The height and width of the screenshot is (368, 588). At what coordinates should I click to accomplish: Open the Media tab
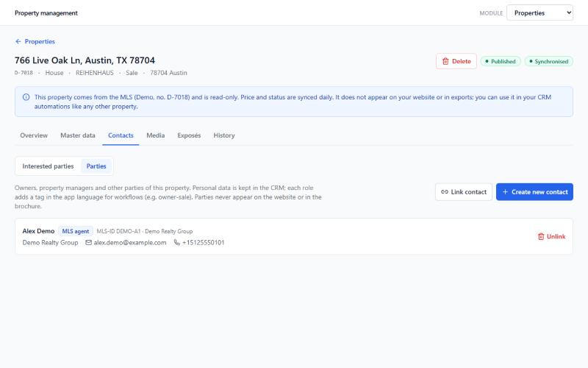155,135
